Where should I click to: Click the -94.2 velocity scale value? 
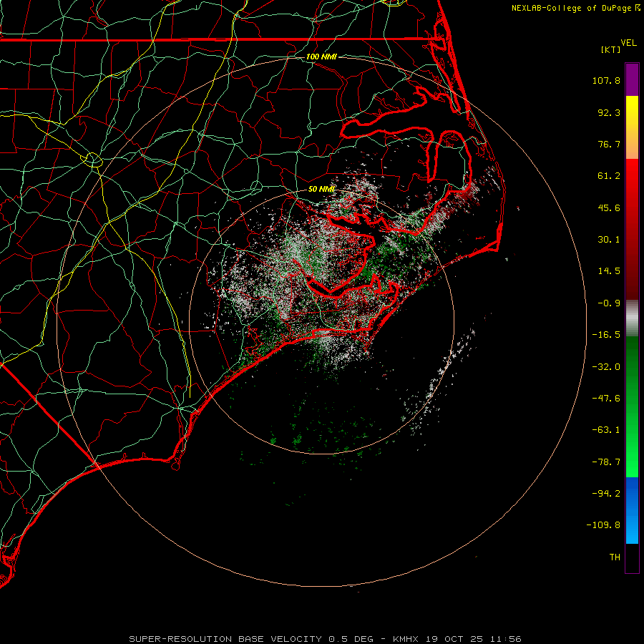(x=606, y=493)
